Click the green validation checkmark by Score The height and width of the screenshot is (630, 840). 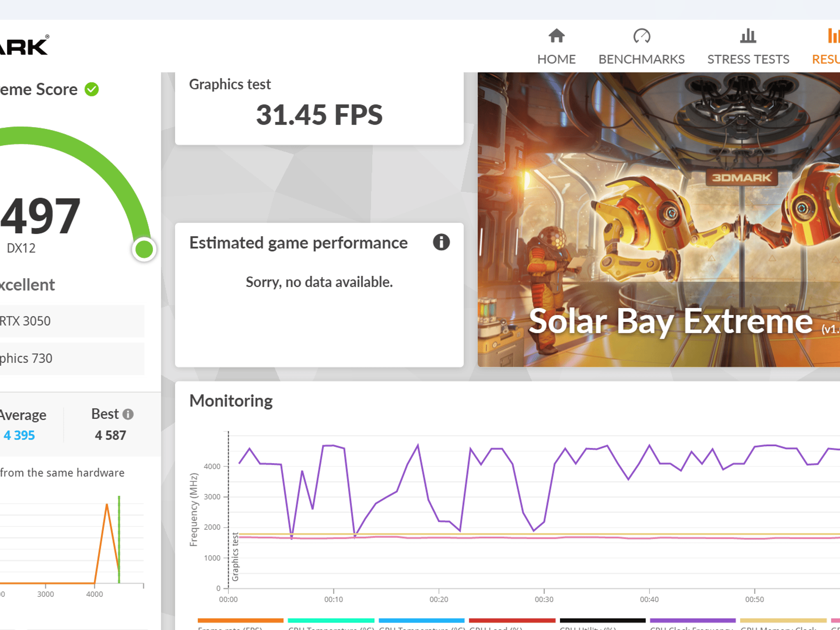pyautogui.click(x=92, y=89)
